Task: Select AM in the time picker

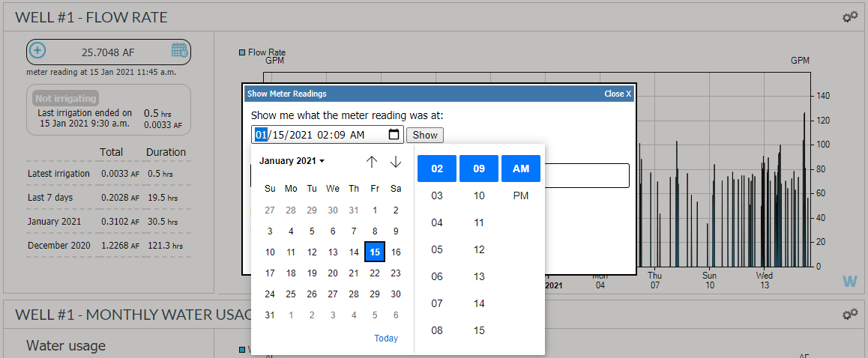Action: coord(520,169)
